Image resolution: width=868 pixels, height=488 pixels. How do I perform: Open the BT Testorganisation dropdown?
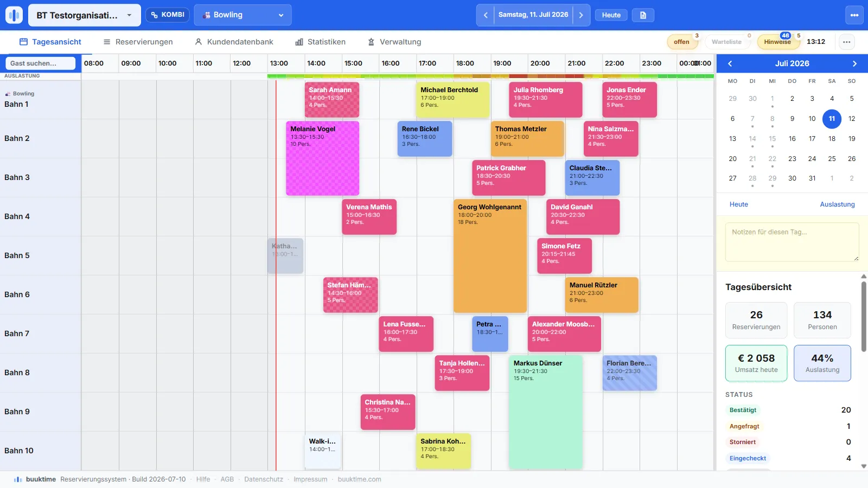[85, 15]
